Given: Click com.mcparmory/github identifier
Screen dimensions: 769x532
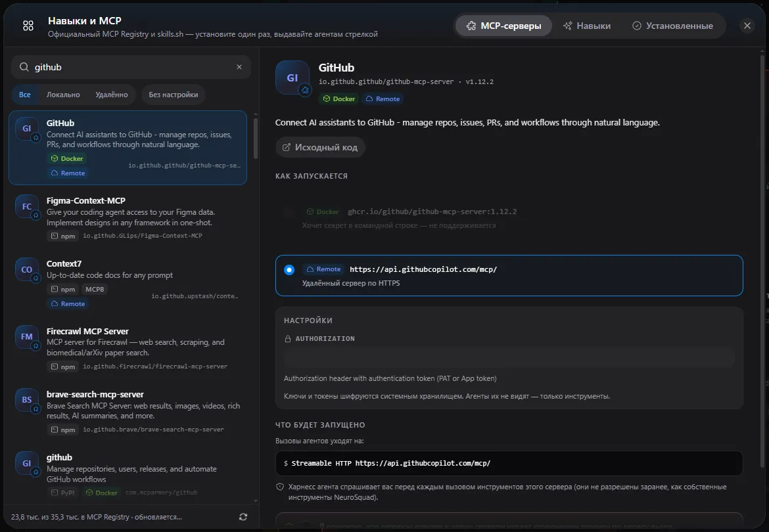Looking at the screenshot, I should click(161, 493).
